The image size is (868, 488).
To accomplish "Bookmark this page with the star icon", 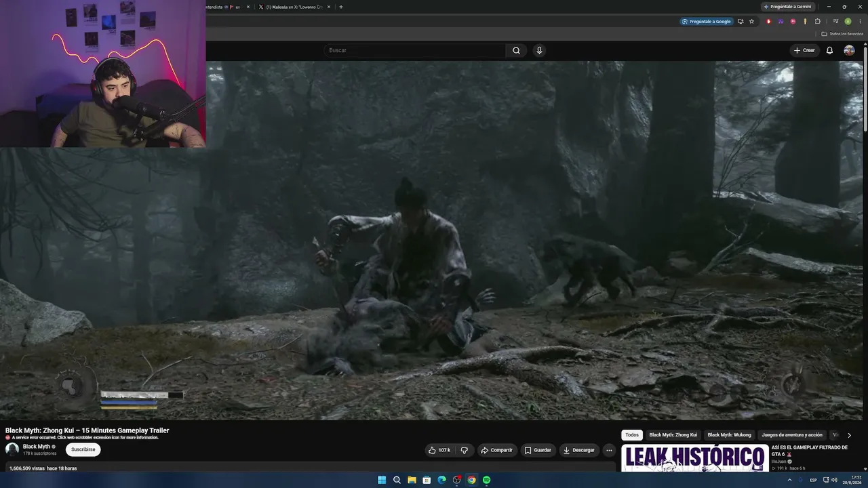I will point(751,21).
